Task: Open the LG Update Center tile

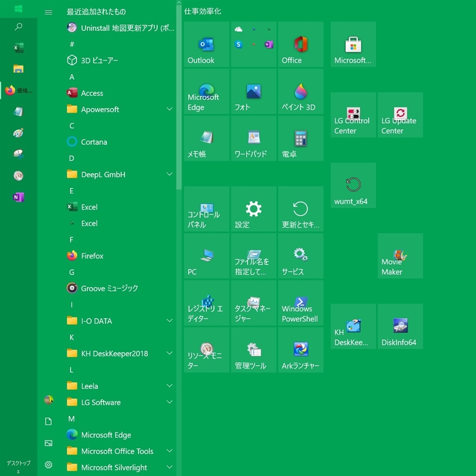Action: (x=400, y=115)
